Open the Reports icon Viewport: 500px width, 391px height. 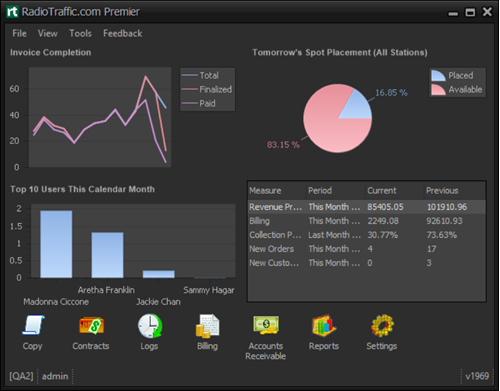click(x=324, y=325)
